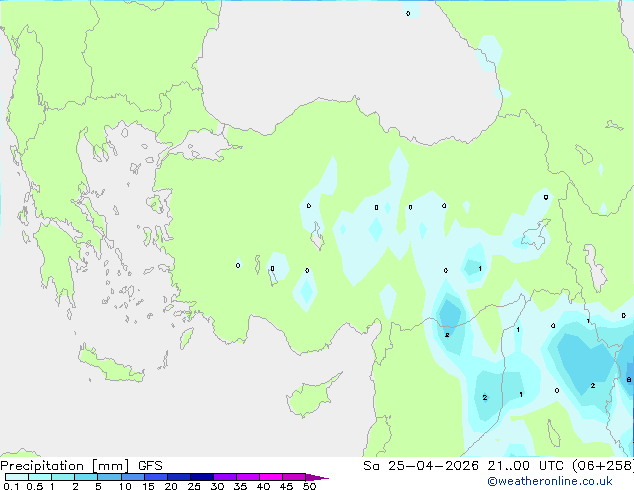Click the legend tick label '20'
This screenshot has width=634, height=490.
point(171,486)
